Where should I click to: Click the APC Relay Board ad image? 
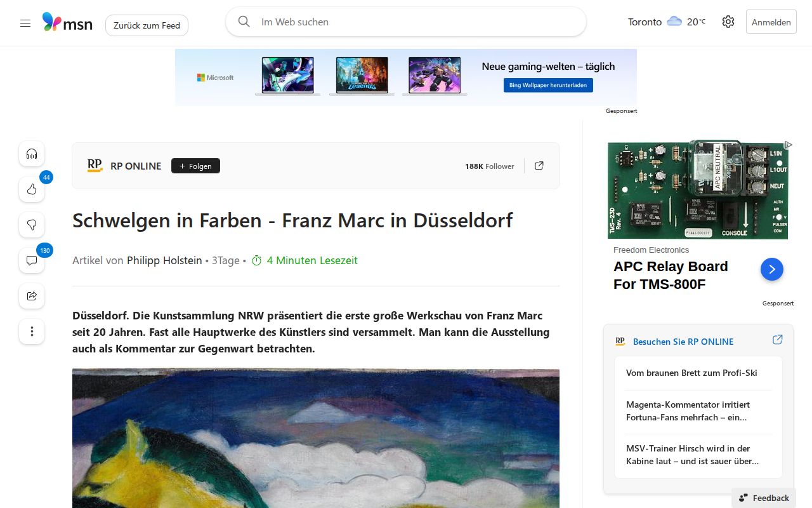pos(698,190)
